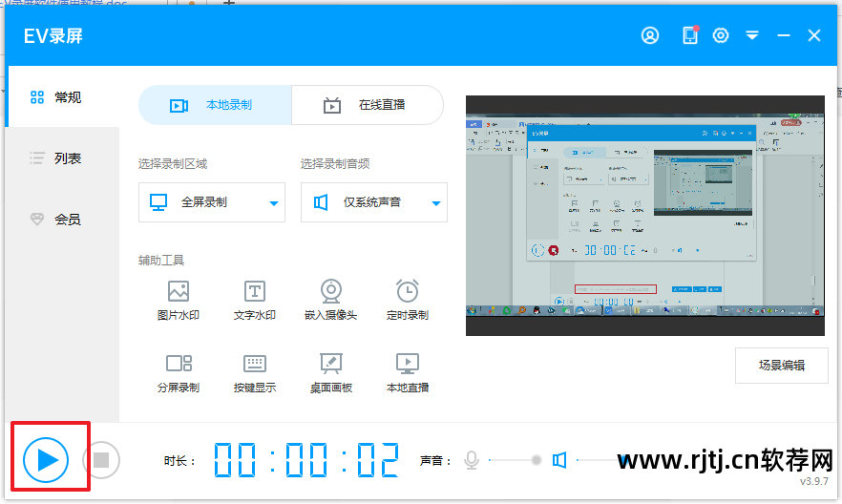
Task: Open the mobile device icon in title bar
Action: [x=690, y=35]
